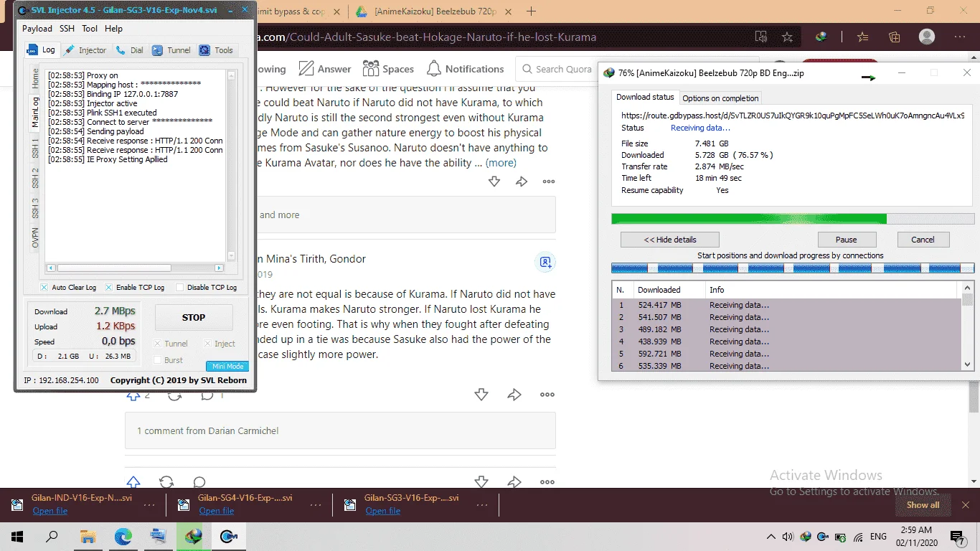This screenshot has width=980, height=551.
Task: Switch to the Tunnel tab
Action: pyautogui.click(x=171, y=50)
